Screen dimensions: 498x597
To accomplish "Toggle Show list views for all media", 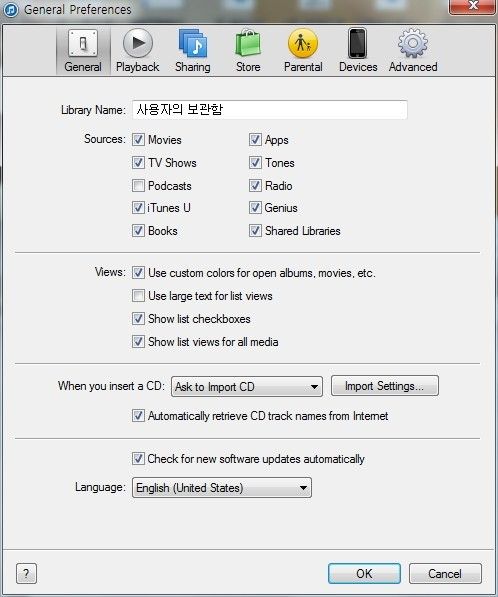I will pyautogui.click(x=138, y=342).
